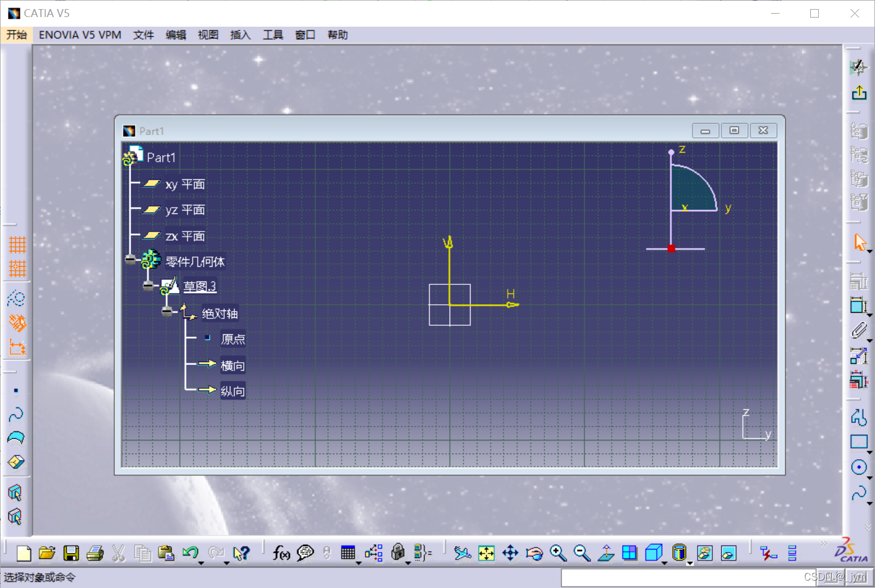Select the Rotate view tool
875x588 pixels.
[534, 553]
